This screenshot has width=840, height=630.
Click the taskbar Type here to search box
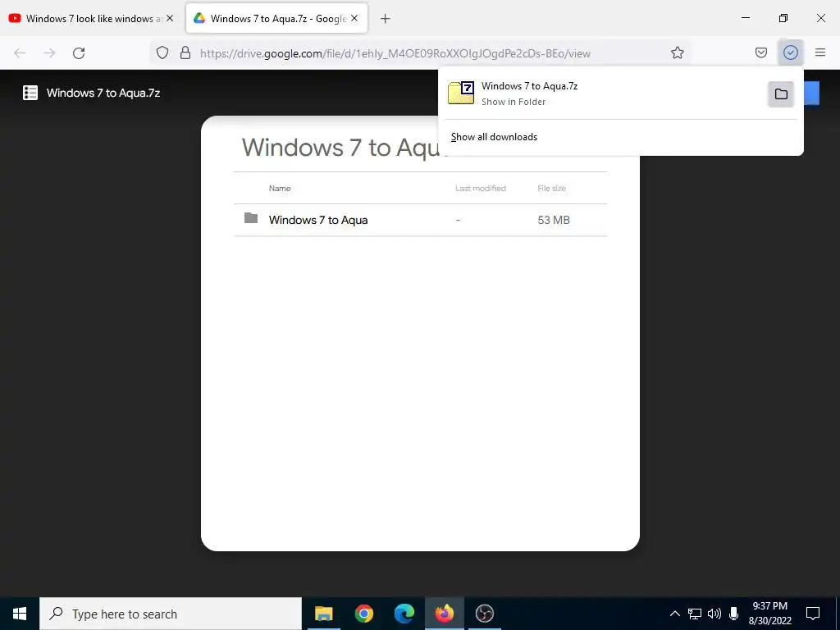point(171,614)
